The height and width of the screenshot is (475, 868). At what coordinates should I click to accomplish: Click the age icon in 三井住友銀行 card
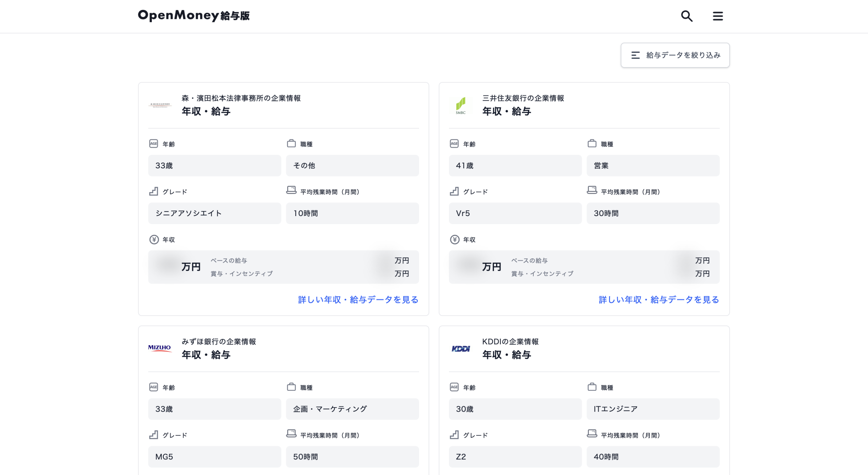coord(454,144)
